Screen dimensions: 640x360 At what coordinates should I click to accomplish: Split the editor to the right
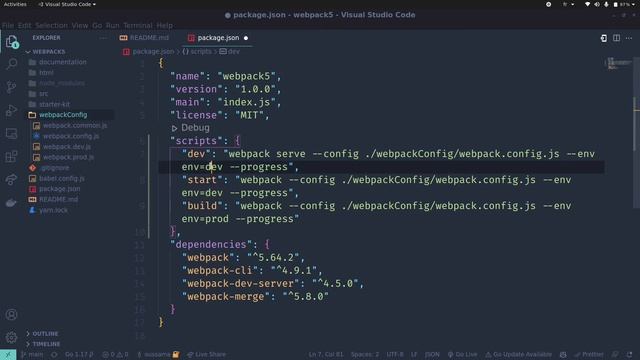pos(616,38)
